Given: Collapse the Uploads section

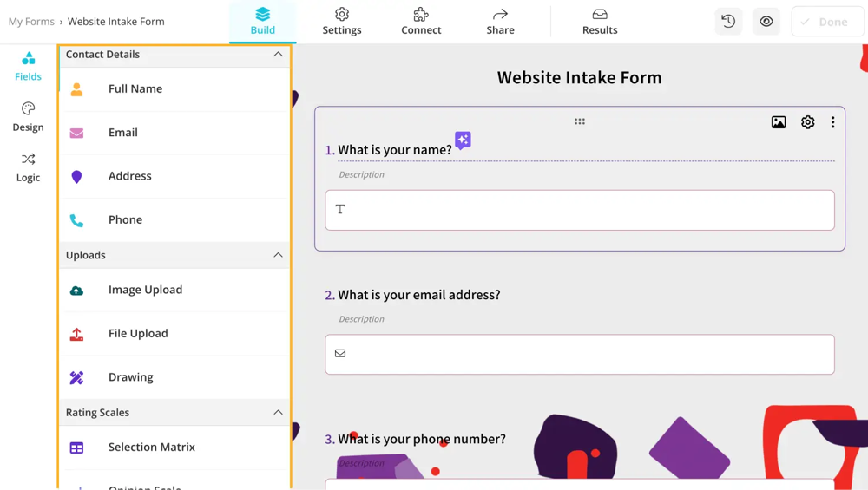Looking at the screenshot, I should tap(278, 255).
